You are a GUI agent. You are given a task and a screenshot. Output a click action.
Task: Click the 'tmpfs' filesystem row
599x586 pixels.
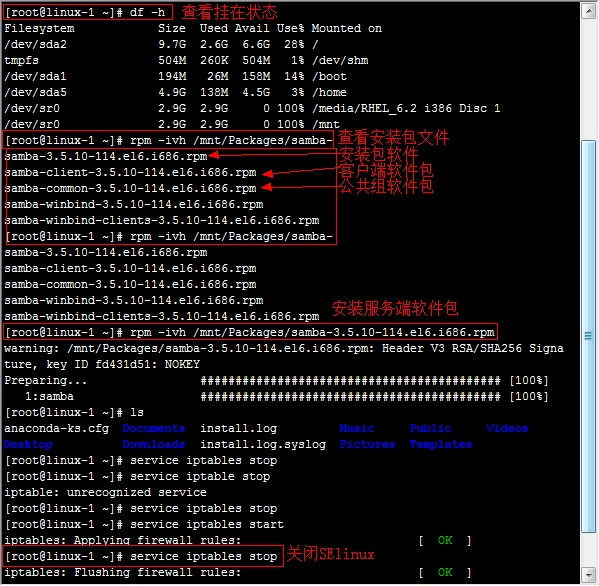[x=186, y=60]
